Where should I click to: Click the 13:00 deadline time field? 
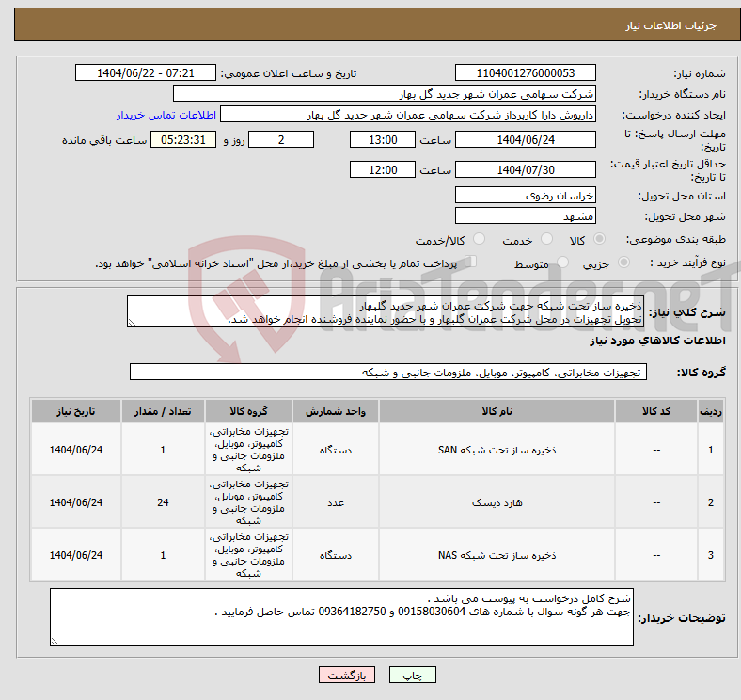point(382,140)
